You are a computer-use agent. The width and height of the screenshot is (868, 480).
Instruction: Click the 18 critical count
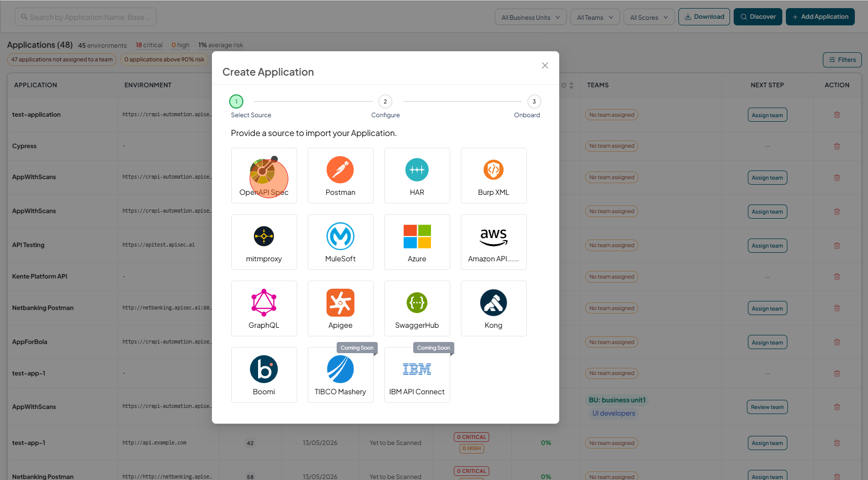149,45
